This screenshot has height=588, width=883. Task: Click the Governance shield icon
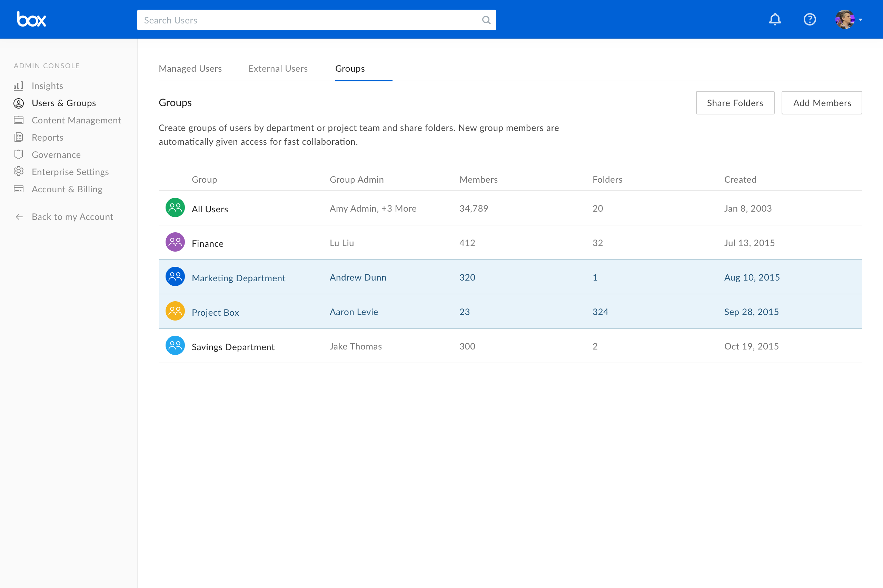pyautogui.click(x=18, y=154)
